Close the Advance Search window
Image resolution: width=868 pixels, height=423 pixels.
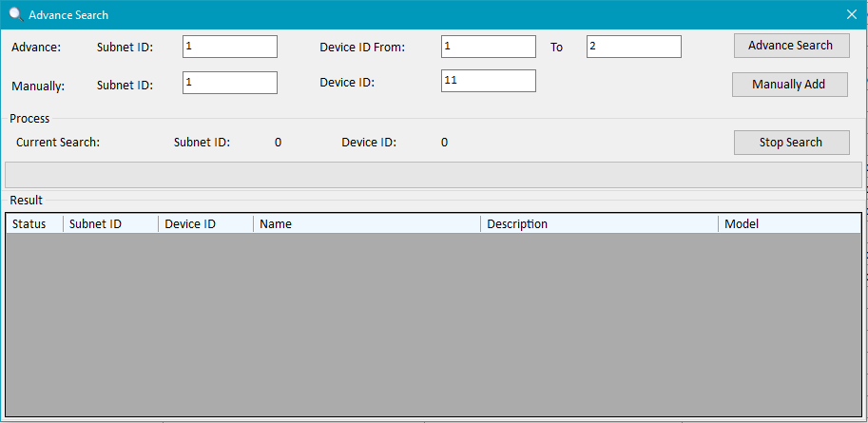(x=852, y=14)
